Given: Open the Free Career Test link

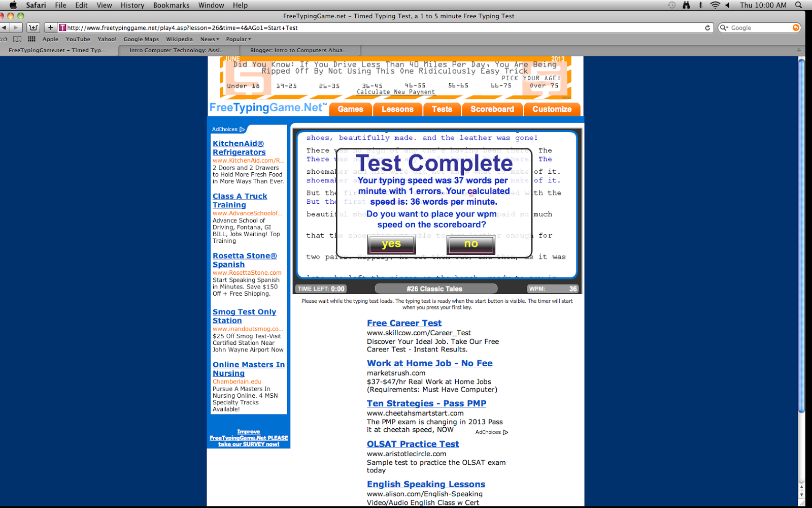Looking at the screenshot, I should 404,323.
